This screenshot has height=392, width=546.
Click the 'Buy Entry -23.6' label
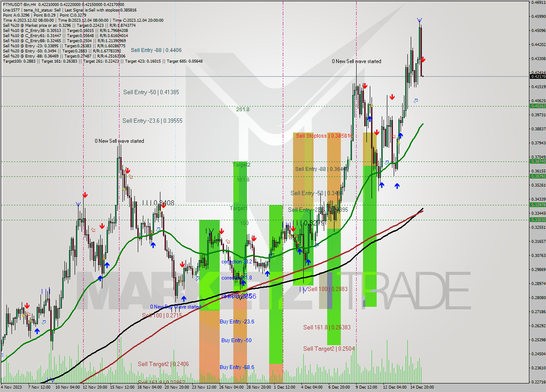tap(237, 322)
